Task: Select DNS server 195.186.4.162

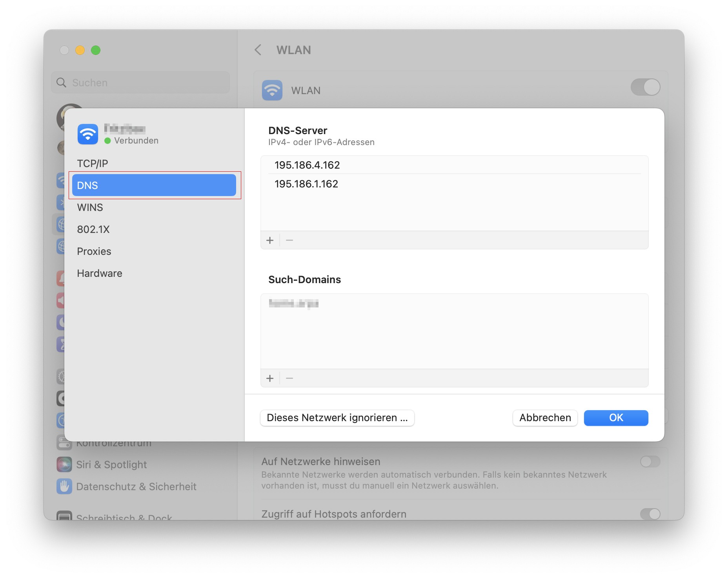Action: tap(454, 165)
